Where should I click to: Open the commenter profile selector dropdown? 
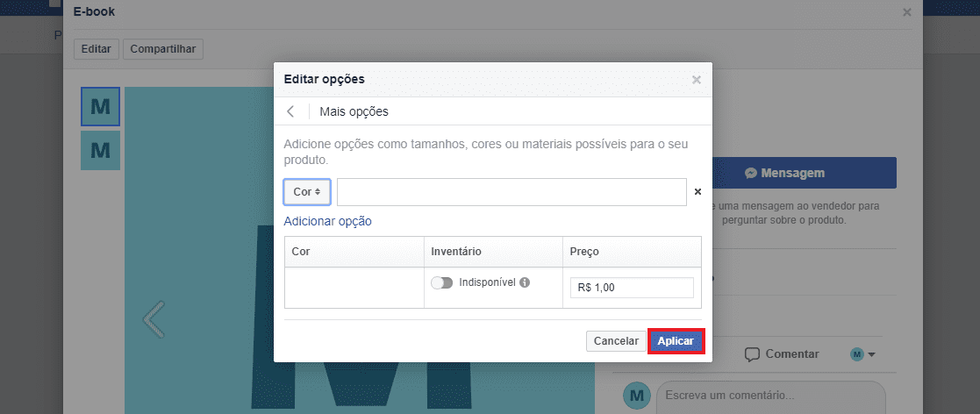tap(863, 354)
